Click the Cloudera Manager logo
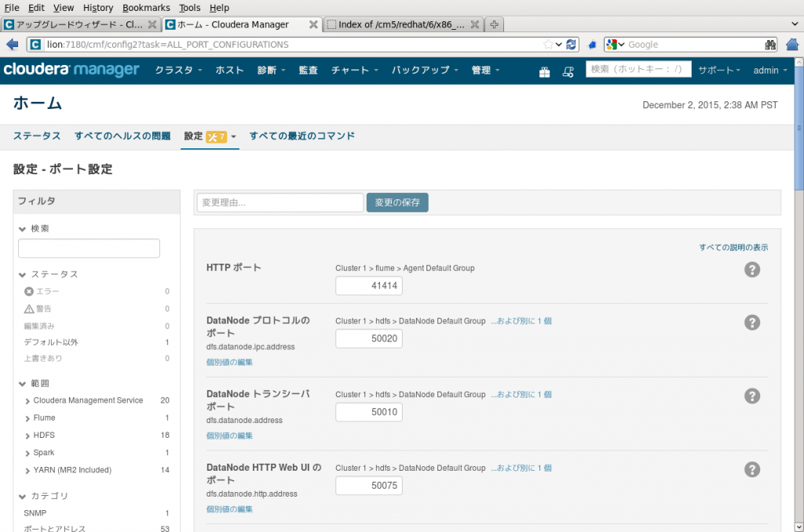 [71, 70]
